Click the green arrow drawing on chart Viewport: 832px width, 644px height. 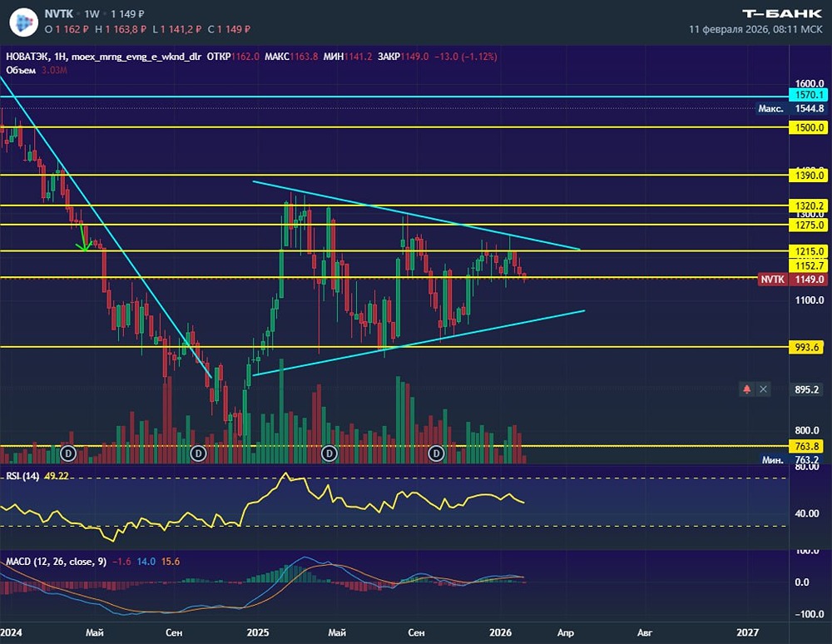tap(83, 236)
